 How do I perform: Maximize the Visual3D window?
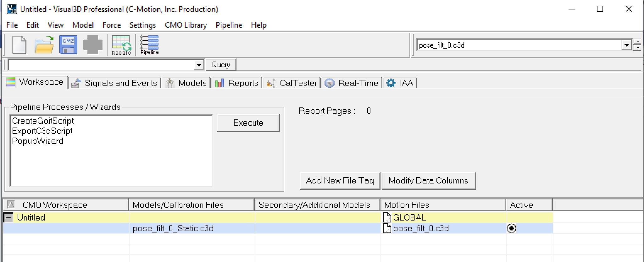(600, 9)
